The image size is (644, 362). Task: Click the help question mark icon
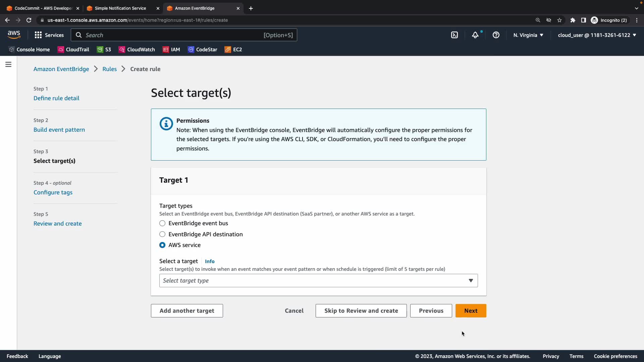click(496, 35)
